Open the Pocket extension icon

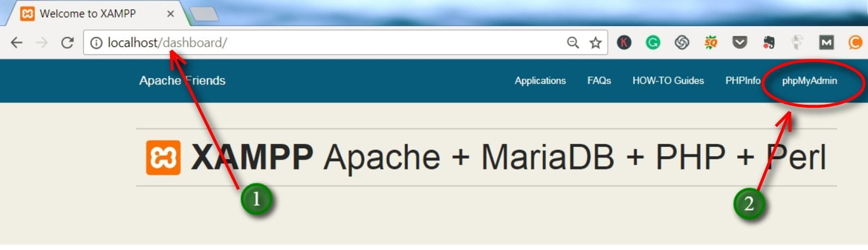pyautogui.click(x=740, y=42)
